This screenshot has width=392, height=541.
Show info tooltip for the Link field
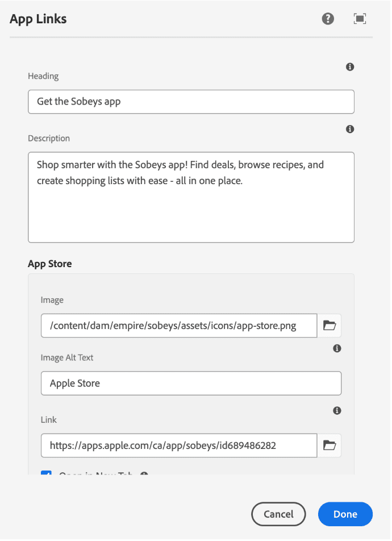(337, 410)
